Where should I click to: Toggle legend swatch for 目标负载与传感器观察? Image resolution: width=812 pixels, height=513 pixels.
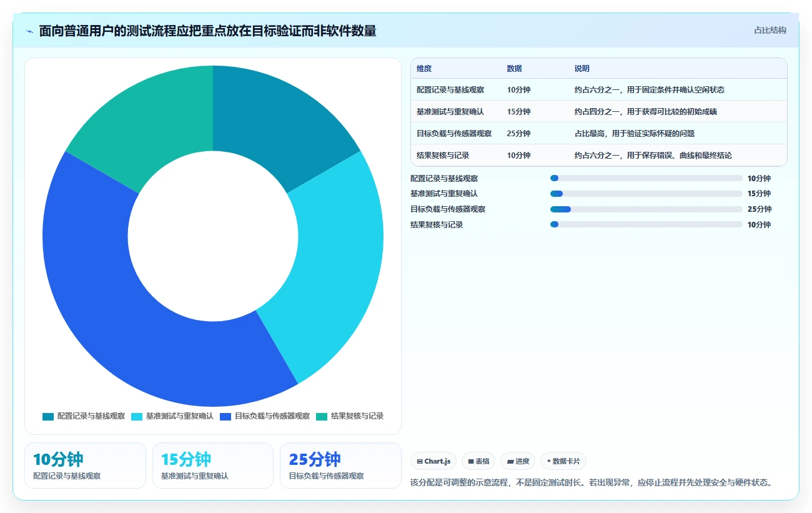coord(225,416)
